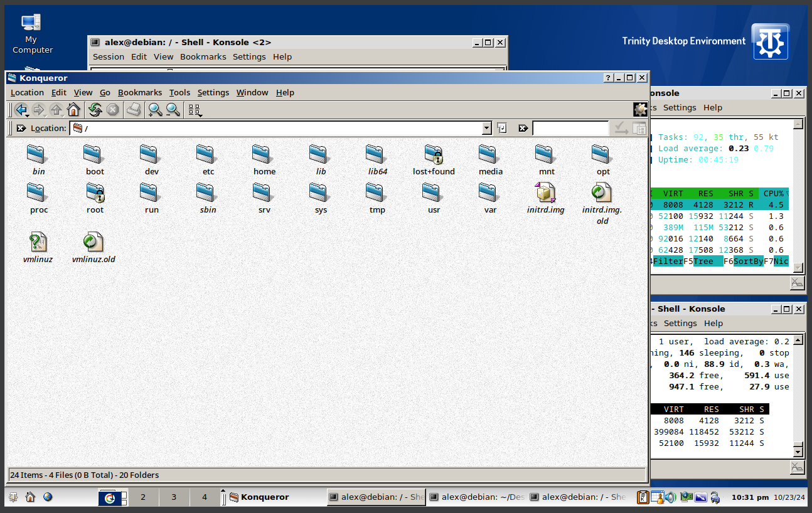Click the zoom out magnifier icon
812x513 pixels.
173,110
